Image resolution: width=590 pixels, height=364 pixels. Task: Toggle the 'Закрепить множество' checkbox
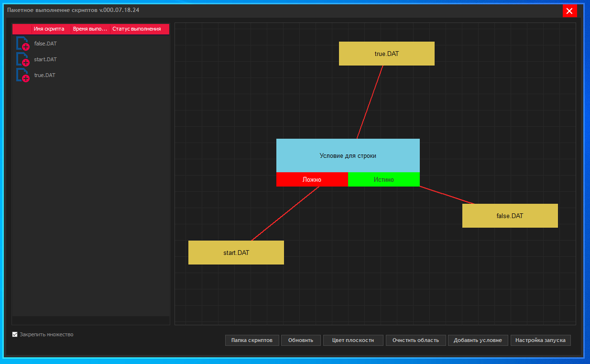(x=15, y=335)
